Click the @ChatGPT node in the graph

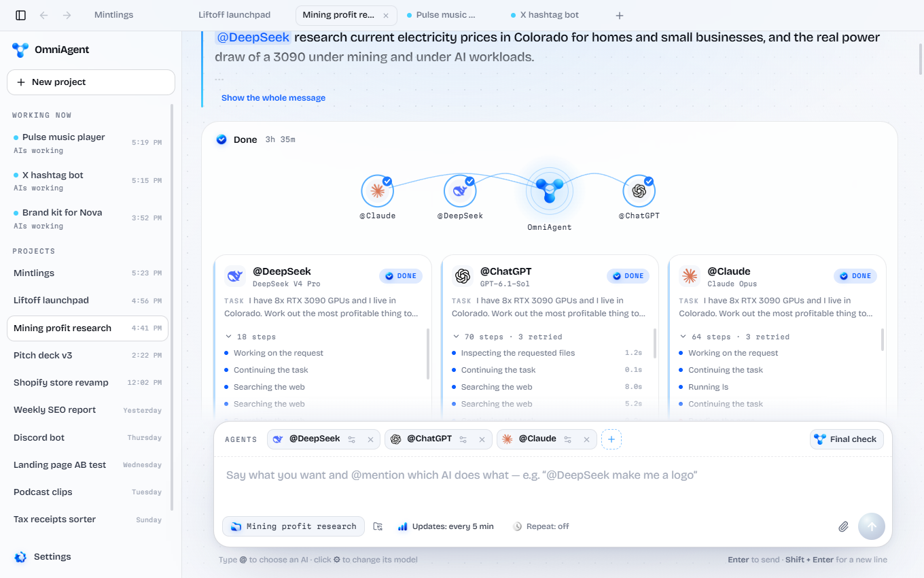[x=639, y=191]
